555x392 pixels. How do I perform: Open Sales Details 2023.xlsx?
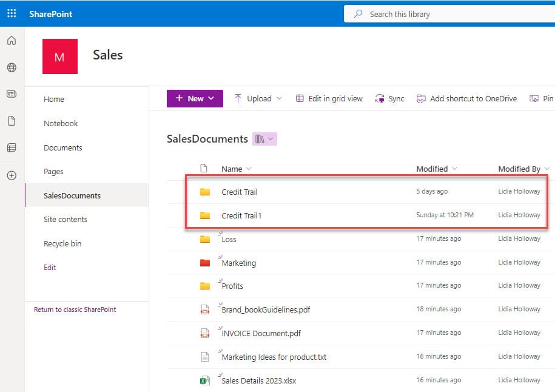tap(259, 380)
